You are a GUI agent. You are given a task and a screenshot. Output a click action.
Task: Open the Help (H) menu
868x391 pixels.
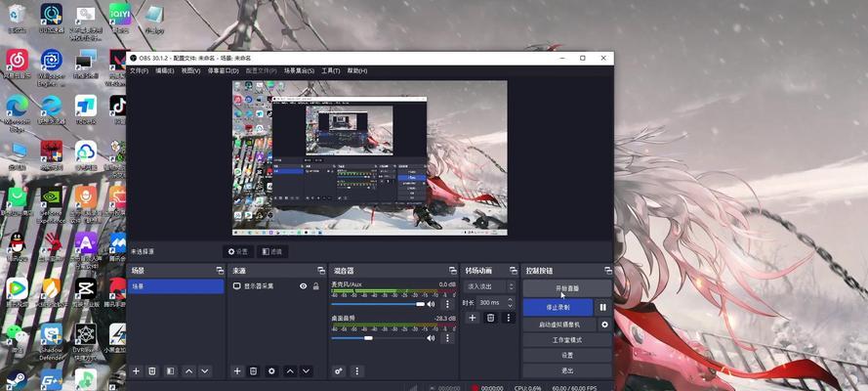[357, 71]
